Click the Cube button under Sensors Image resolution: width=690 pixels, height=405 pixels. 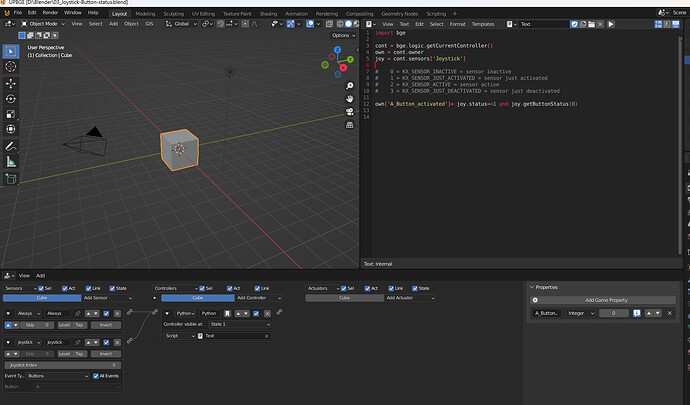coord(42,298)
